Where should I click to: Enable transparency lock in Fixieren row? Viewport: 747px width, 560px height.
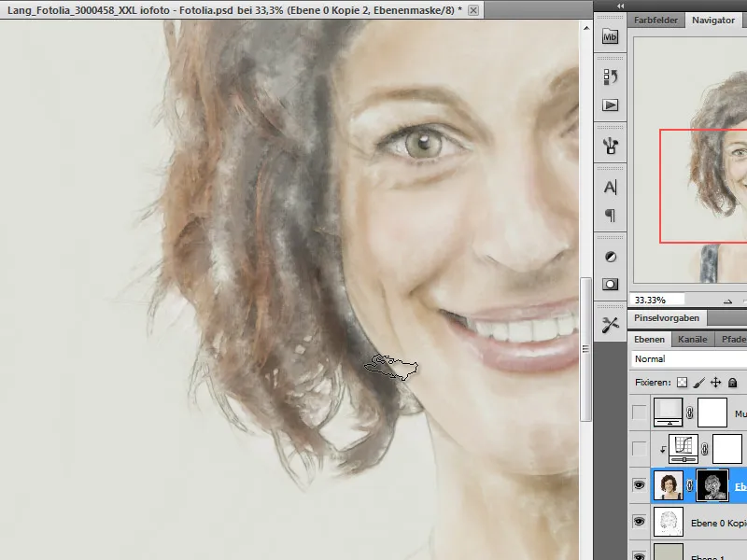[x=682, y=382]
